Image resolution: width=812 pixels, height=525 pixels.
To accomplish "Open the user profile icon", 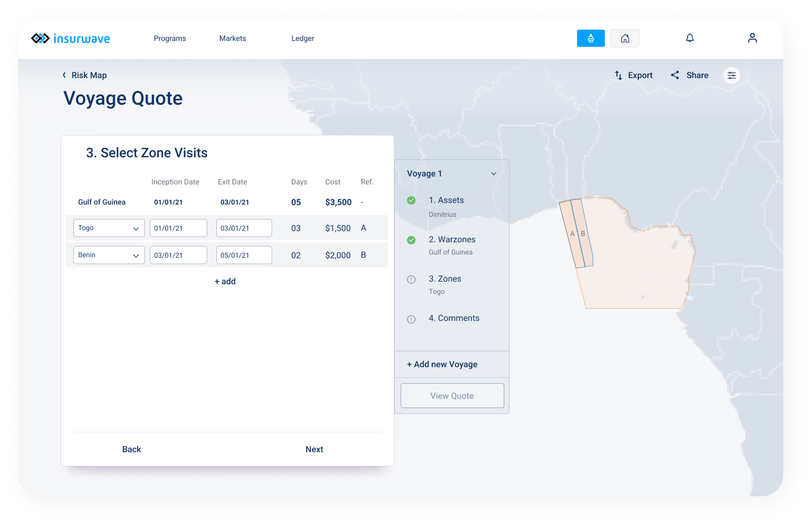I will (752, 38).
